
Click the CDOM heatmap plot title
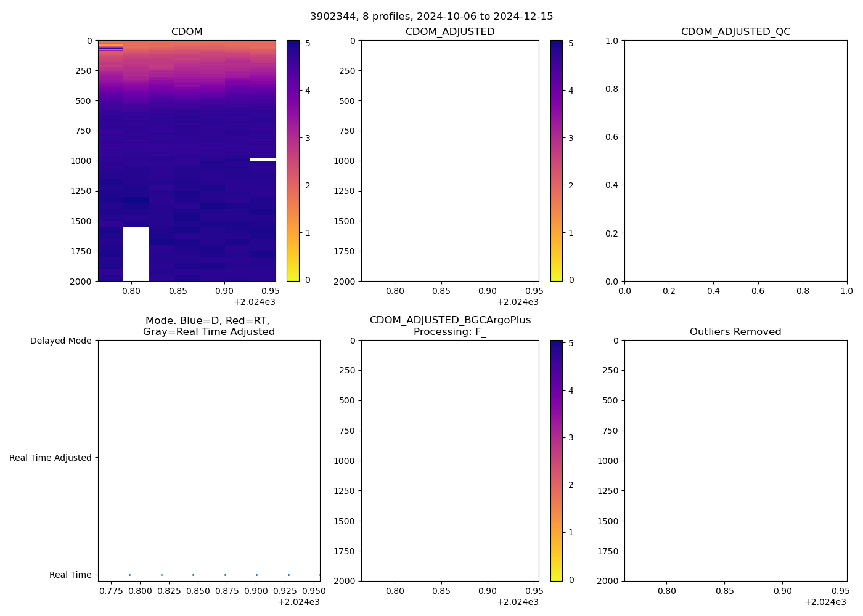click(187, 32)
